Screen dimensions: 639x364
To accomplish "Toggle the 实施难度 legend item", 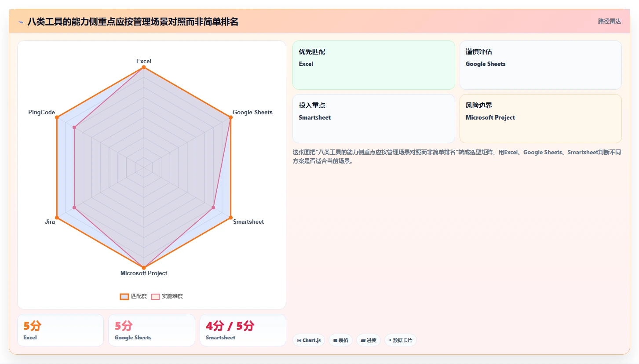I will pos(167,296).
